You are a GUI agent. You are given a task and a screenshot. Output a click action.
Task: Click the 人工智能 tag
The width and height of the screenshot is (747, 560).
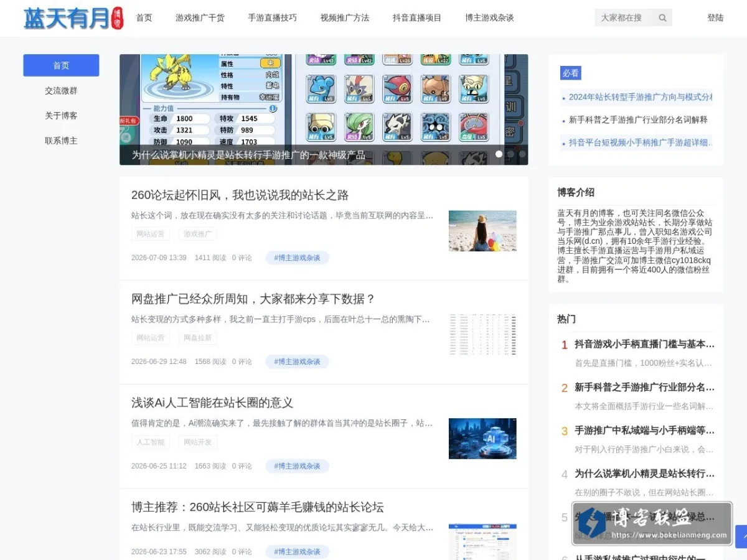click(151, 442)
